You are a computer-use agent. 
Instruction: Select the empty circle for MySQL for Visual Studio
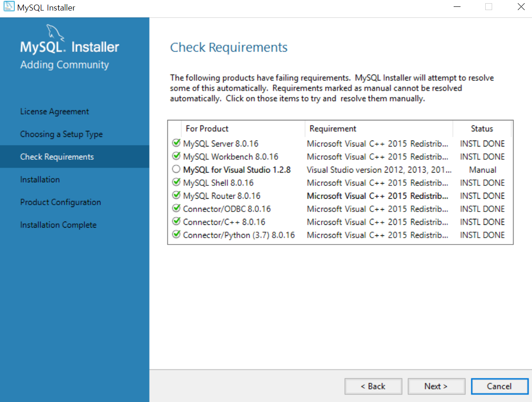[x=176, y=169]
